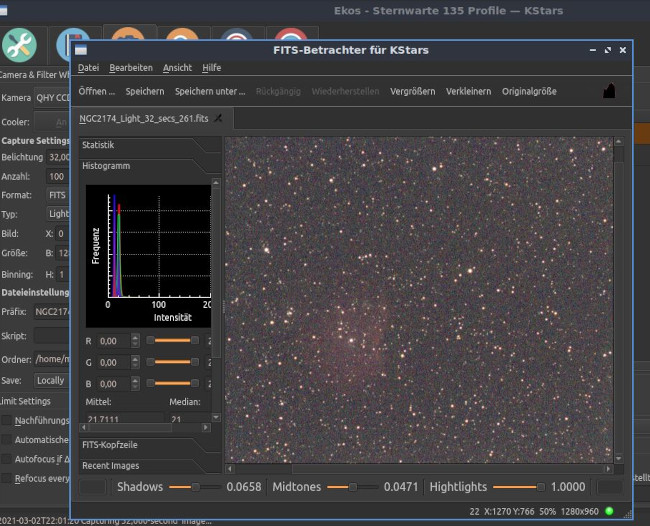650x526 pixels.
Task: Click the green status indicator light
Action: click(609, 511)
